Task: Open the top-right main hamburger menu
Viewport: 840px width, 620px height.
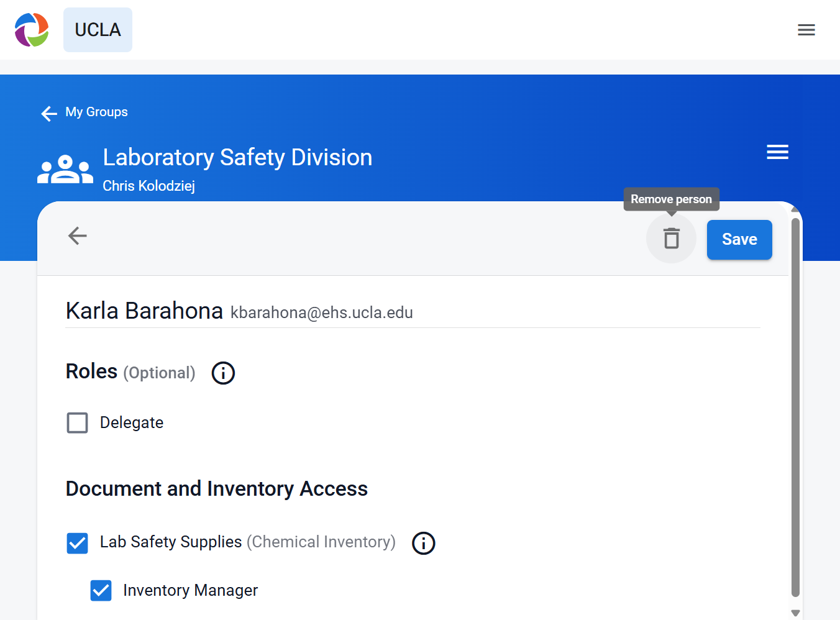Action: (806, 30)
